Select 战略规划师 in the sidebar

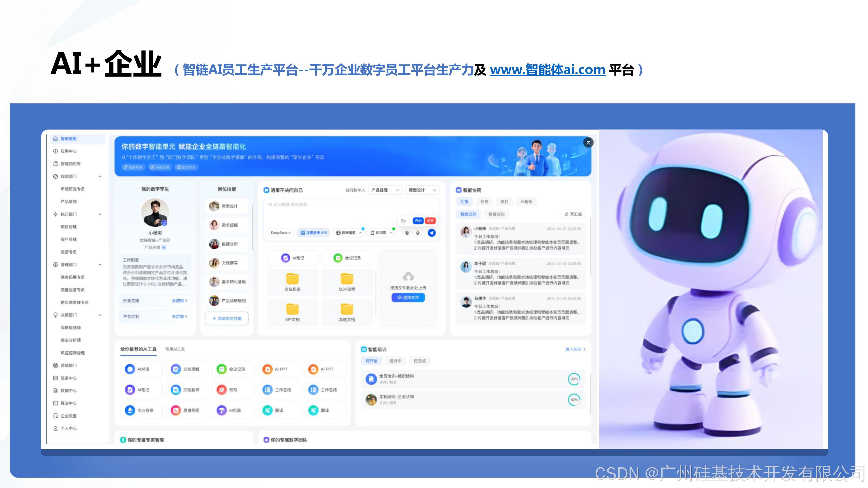71,327
